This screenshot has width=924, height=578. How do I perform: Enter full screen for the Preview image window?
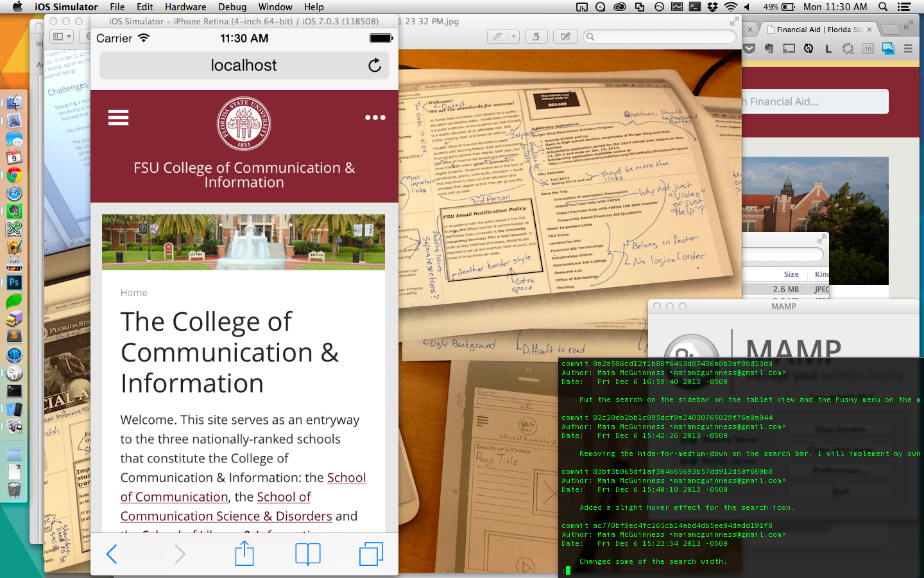tap(734, 22)
